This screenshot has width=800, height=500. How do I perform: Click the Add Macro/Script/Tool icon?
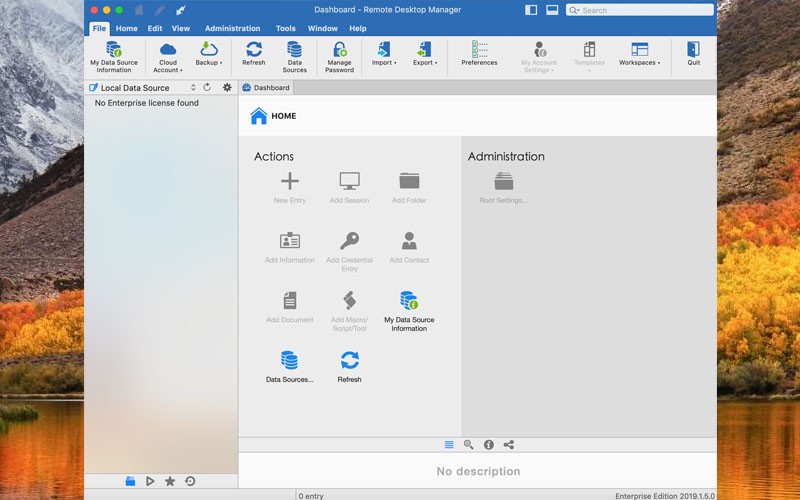(349, 300)
